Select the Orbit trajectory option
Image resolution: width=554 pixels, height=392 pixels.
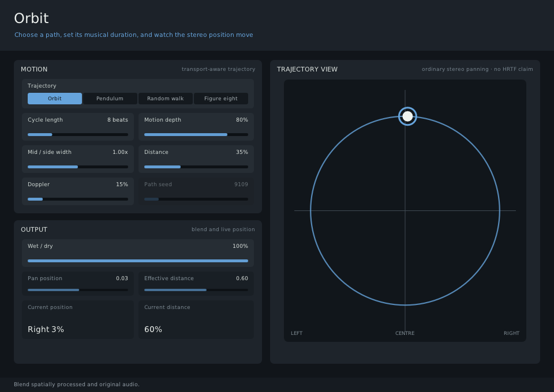pos(55,99)
